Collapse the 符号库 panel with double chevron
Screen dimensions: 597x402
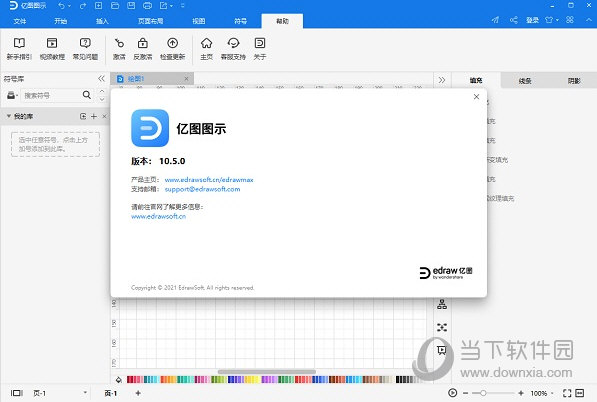[x=101, y=78]
